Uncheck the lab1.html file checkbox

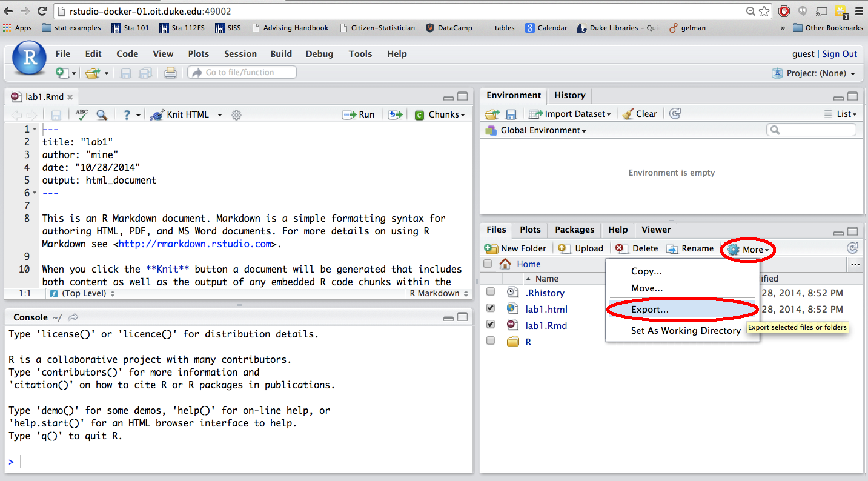pyautogui.click(x=491, y=308)
